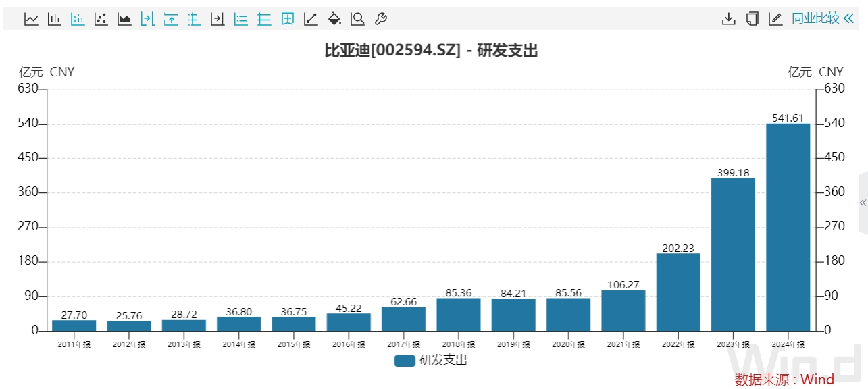The height and width of the screenshot is (389, 868).
Task: Select the teal dotted-column chart icon
Action: pos(78,19)
